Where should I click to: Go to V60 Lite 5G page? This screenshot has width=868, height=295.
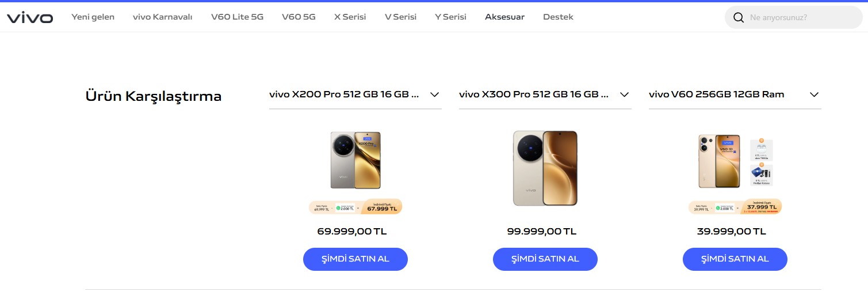(x=237, y=17)
